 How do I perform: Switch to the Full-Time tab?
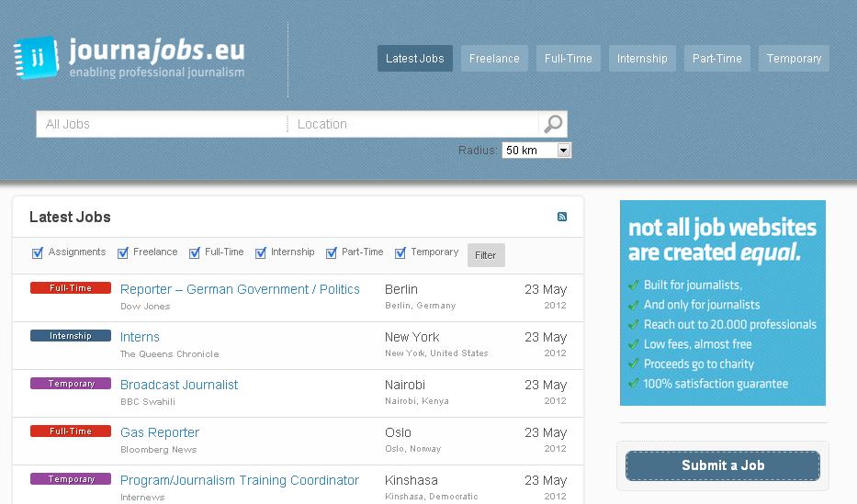coord(568,59)
